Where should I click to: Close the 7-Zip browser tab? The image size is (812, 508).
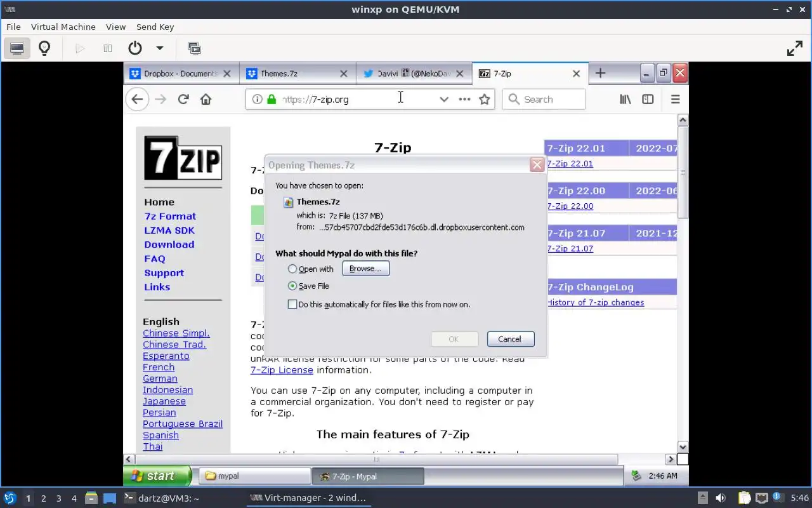click(x=576, y=74)
